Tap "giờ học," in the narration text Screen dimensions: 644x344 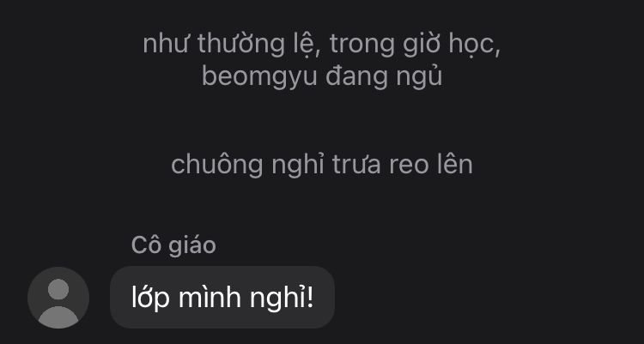(x=452, y=45)
